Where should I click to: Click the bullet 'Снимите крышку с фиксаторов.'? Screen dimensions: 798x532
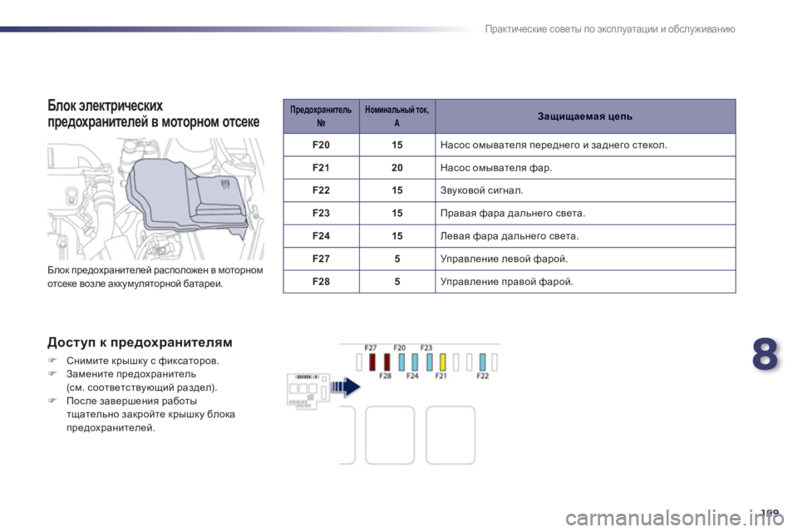click(142, 361)
